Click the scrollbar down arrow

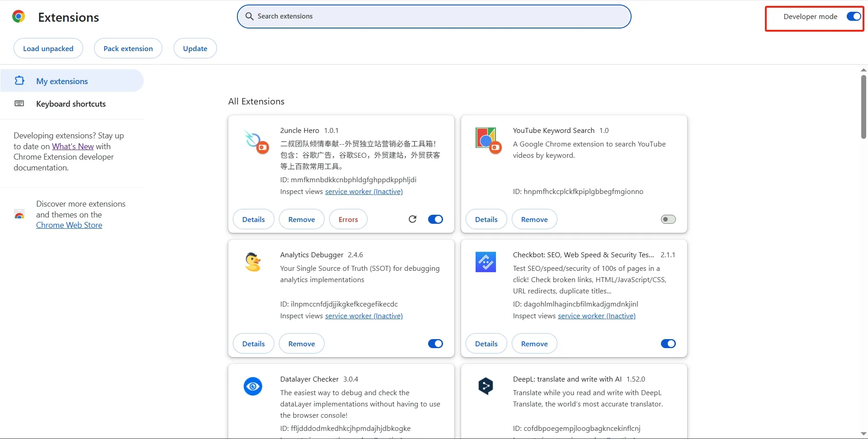point(863,434)
